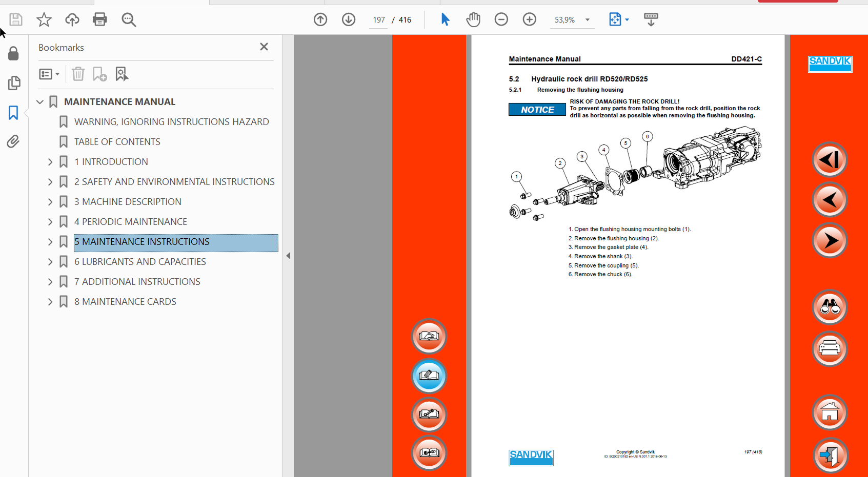This screenshot has height=477, width=868.
Task: Click the round home button
Action: [x=830, y=412]
